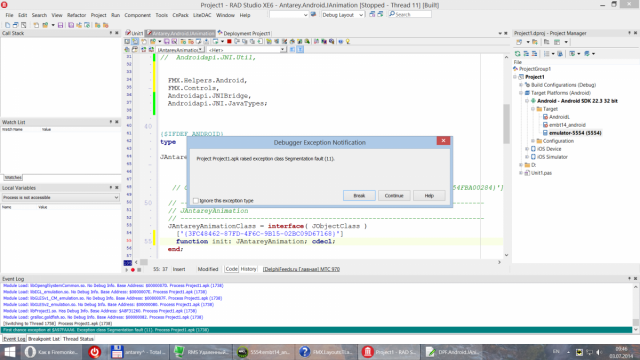Click the save desktop layout icon
The image size is (640, 360).
tap(372, 14)
